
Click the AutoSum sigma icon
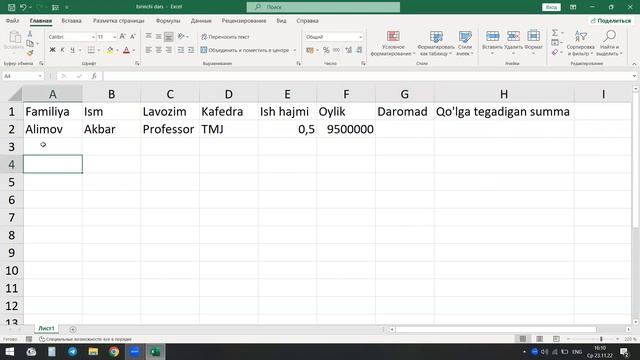[x=555, y=33]
